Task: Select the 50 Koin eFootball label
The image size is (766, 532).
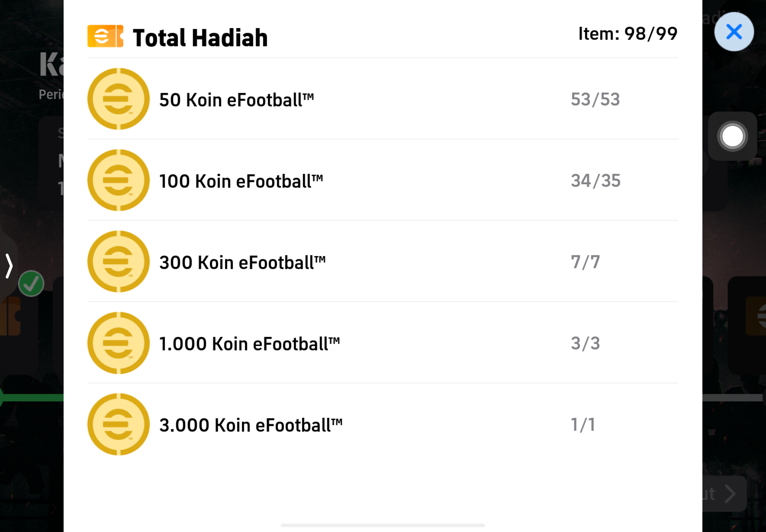Action: point(236,100)
